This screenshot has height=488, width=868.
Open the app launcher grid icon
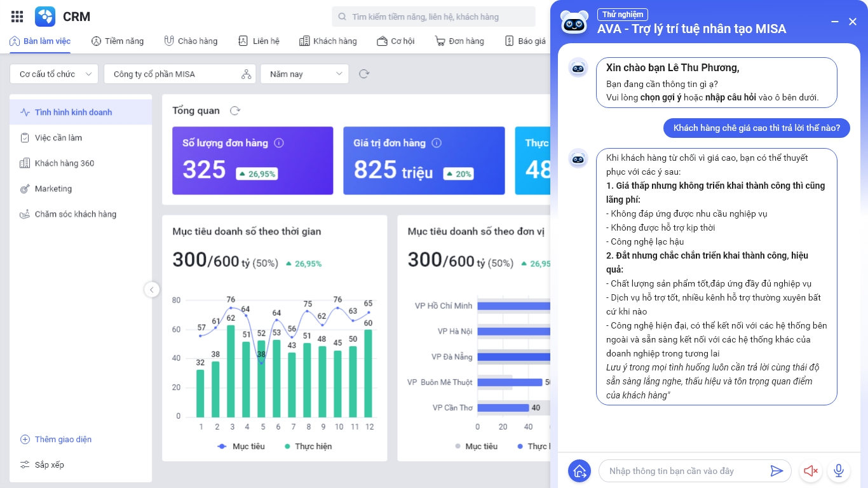17,17
